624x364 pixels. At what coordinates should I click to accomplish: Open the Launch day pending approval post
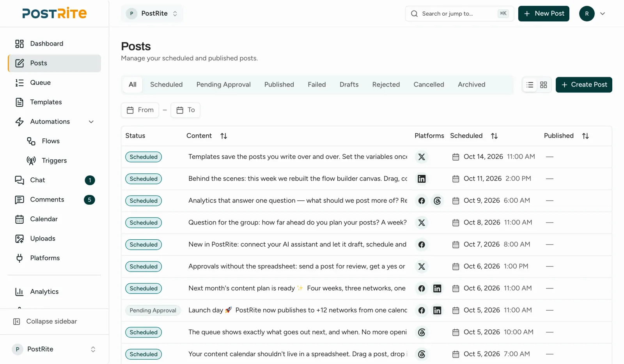(x=298, y=310)
